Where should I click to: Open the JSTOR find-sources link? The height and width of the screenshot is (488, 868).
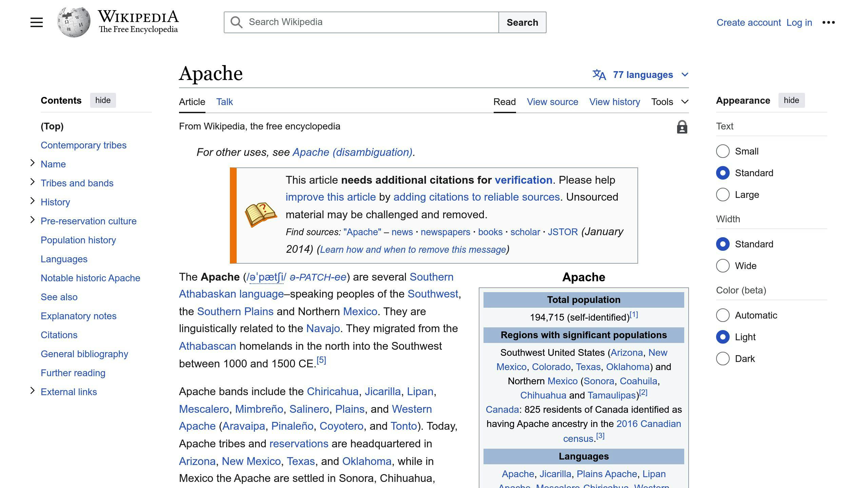click(x=563, y=232)
